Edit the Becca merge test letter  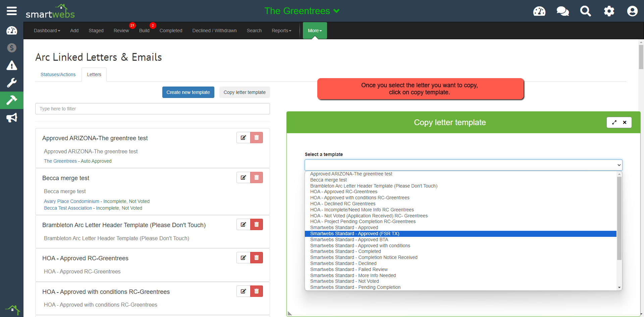244,177
